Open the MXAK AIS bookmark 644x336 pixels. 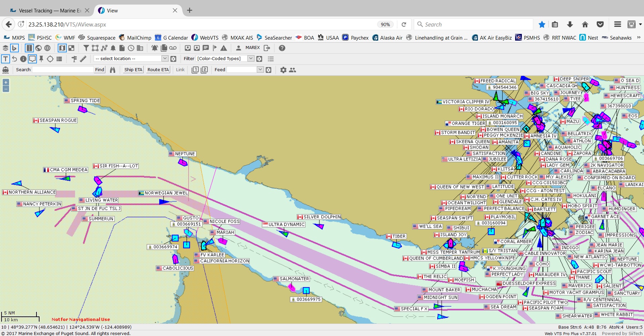[x=238, y=38]
